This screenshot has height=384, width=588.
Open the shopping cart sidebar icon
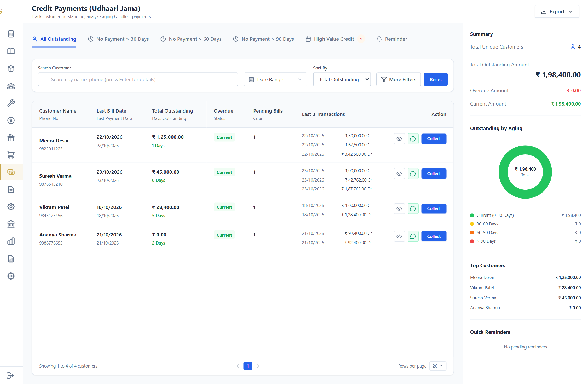pyautogui.click(x=11, y=155)
